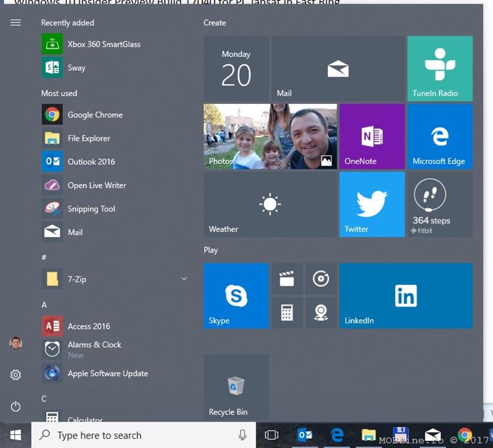Open Settings gear in Start sidebar
This screenshot has height=448, width=493.
point(16,375)
